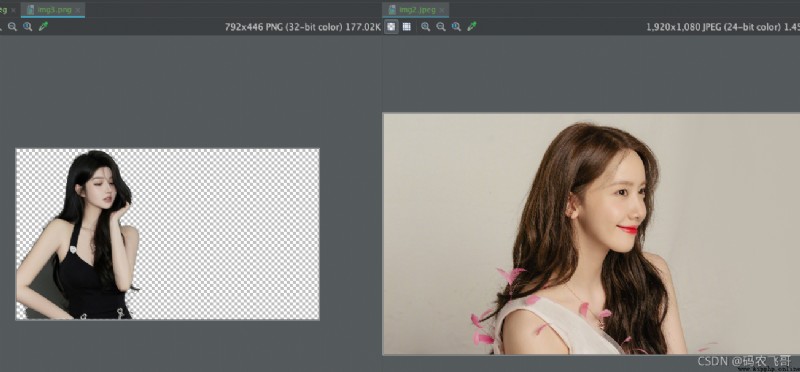Viewport: 800px width, 372px height.
Task: Reset img3.png to actual size
Action: [28, 27]
